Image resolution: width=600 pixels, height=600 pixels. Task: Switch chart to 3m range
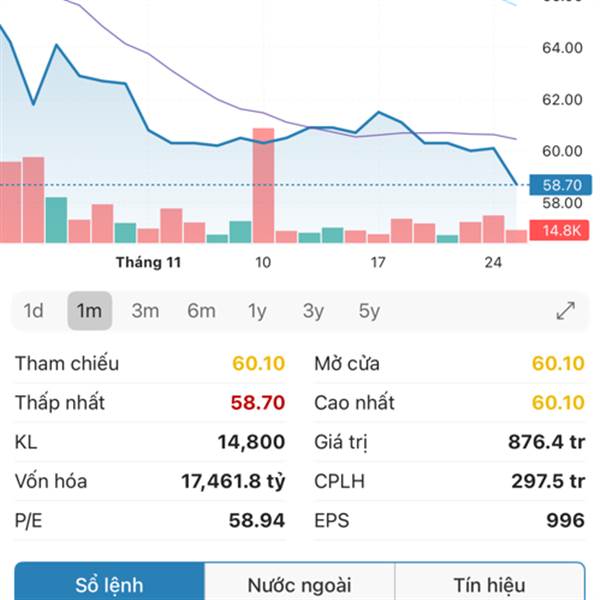(145, 311)
